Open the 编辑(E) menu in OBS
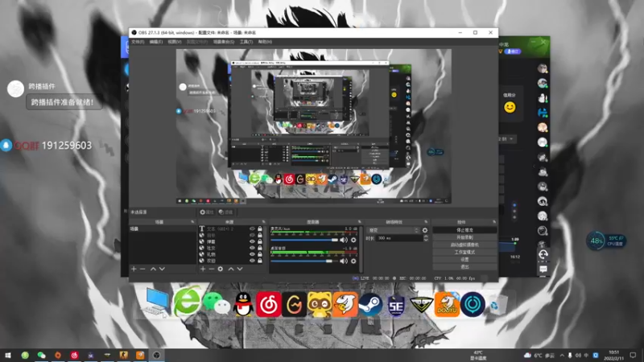644x362 pixels. tap(155, 42)
